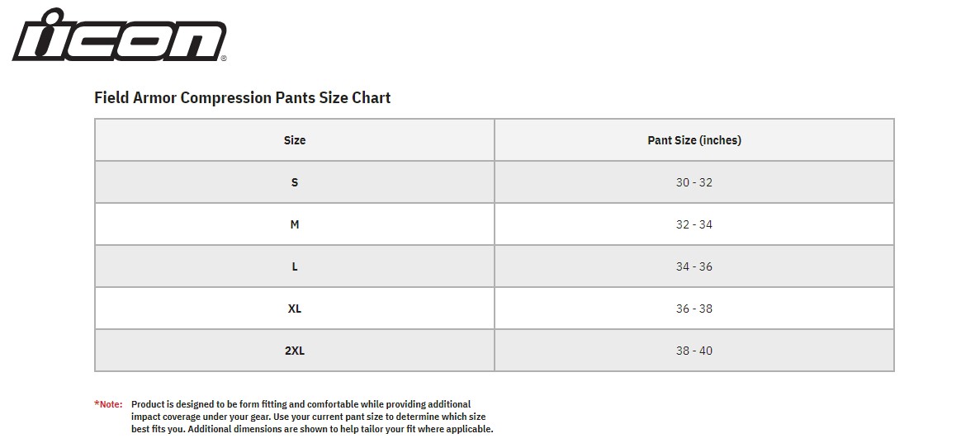Click the 2XL size cell

pyautogui.click(x=295, y=351)
